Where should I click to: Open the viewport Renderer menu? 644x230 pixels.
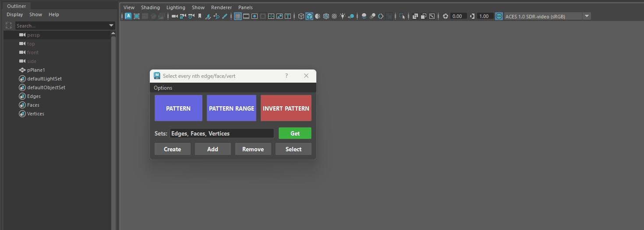click(221, 7)
